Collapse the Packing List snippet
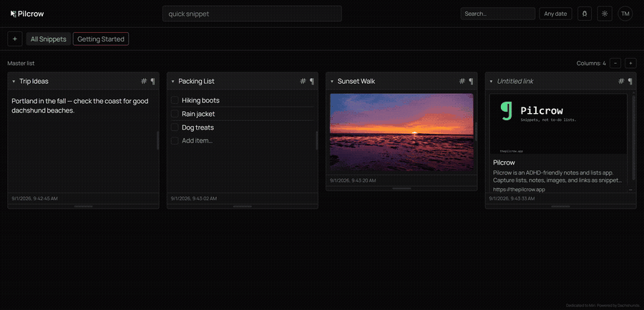Viewport: 644px width, 310px height. point(173,82)
